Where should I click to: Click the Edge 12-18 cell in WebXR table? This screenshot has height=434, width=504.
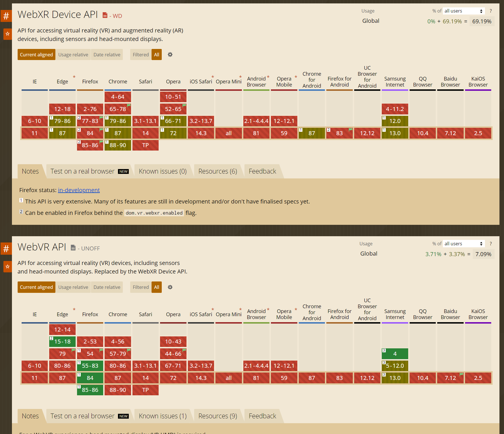(x=62, y=109)
